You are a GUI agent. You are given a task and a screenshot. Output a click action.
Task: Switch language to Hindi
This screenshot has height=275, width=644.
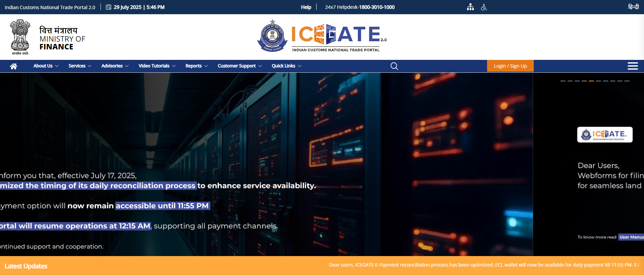point(633,7)
